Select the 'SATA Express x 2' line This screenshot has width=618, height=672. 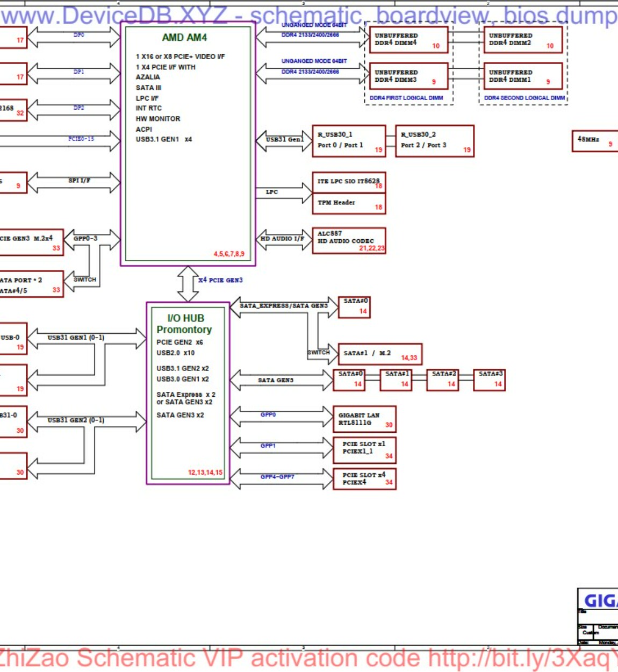(x=186, y=395)
